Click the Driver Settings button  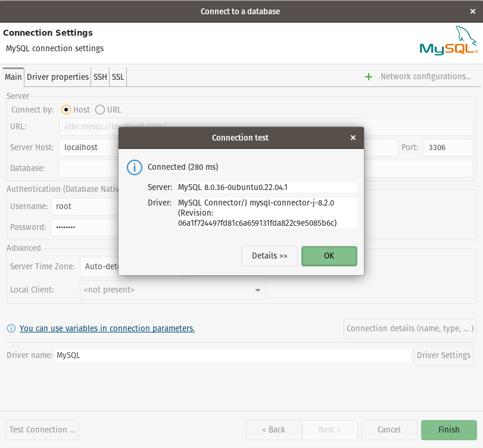(x=444, y=355)
